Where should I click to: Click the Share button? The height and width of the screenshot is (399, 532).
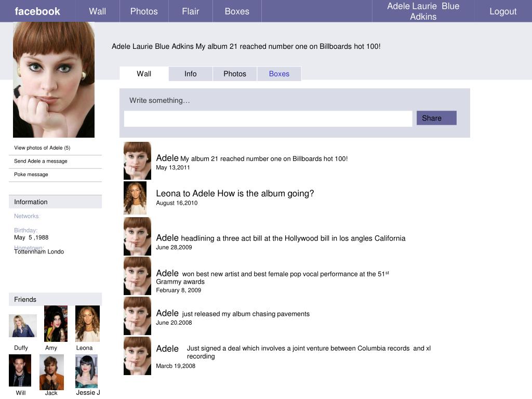436,118
